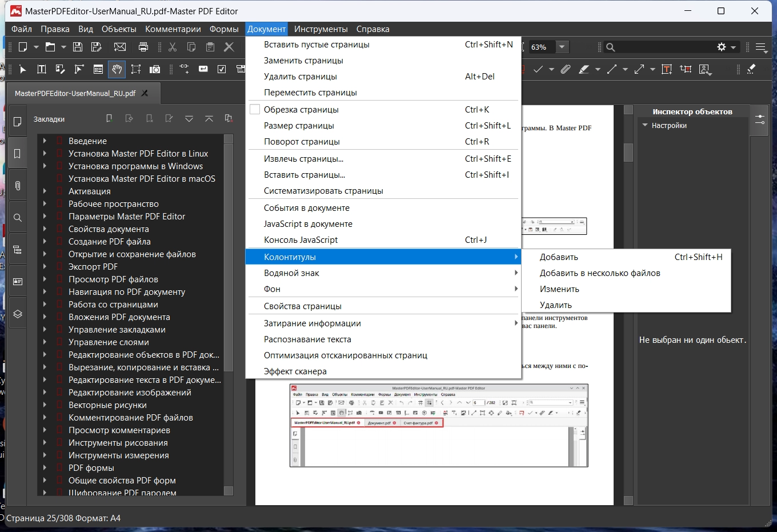Collapse the Настройки section in the inspector

tap(645, 125)
